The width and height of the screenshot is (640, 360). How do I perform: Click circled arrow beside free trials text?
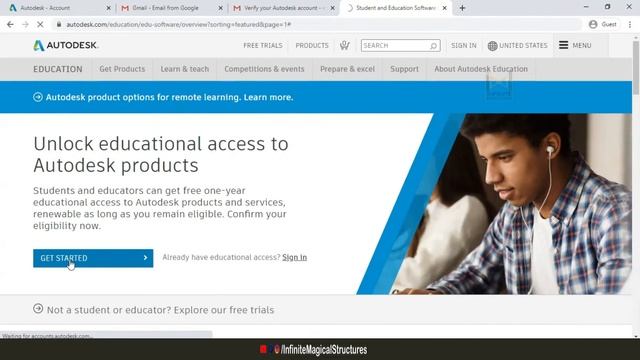click(x=38, y=309)
